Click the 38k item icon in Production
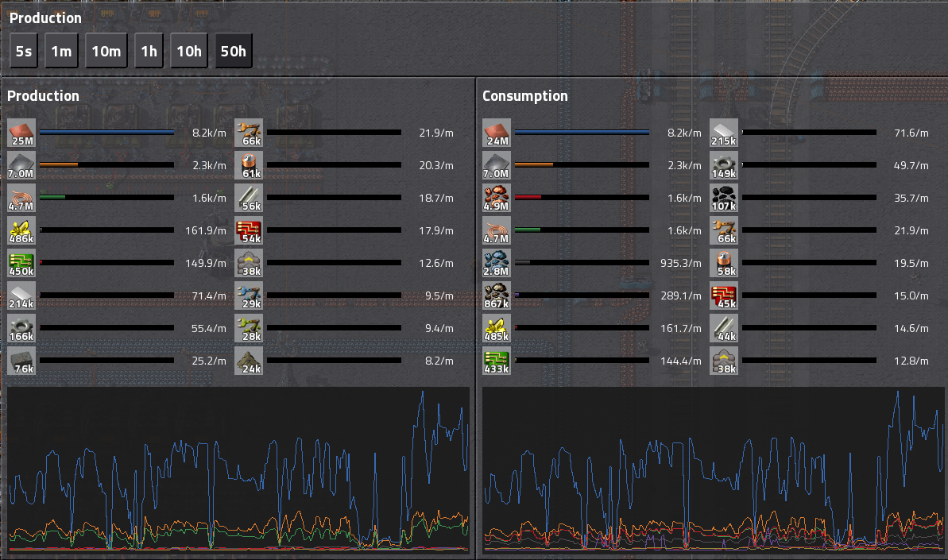This screenshot has width=948, height=560. [249, 264]
